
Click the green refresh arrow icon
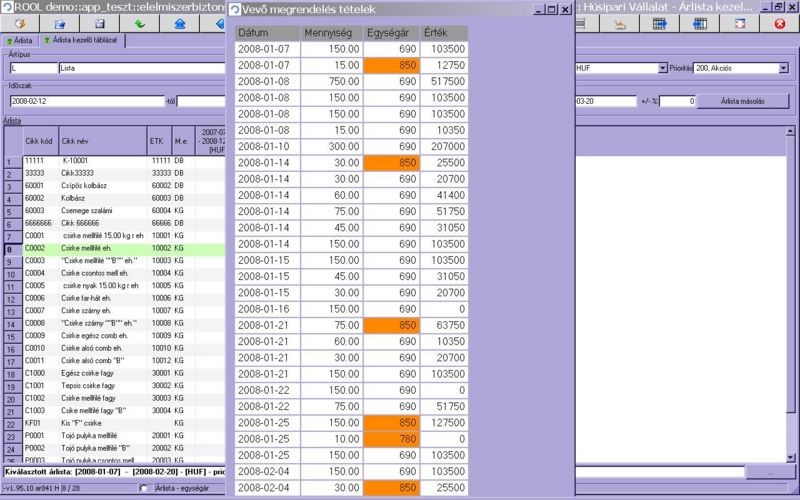(139, 23)
